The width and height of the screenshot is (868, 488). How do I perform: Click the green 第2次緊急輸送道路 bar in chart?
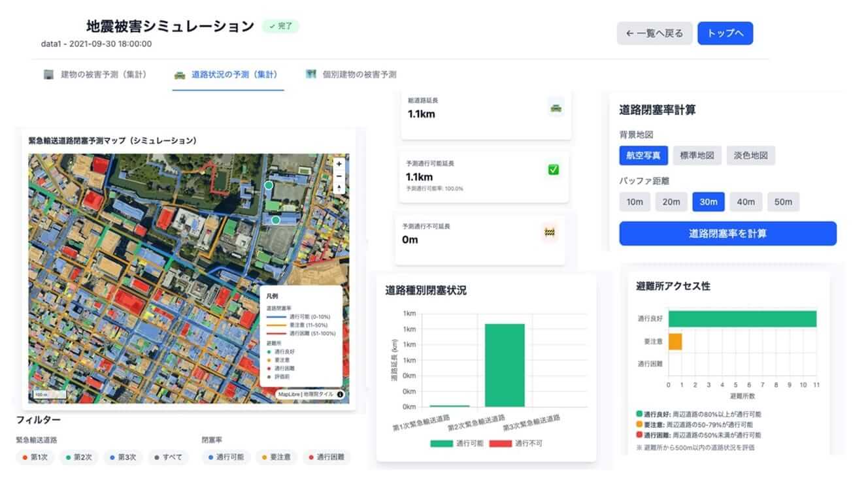coord(505,365)
